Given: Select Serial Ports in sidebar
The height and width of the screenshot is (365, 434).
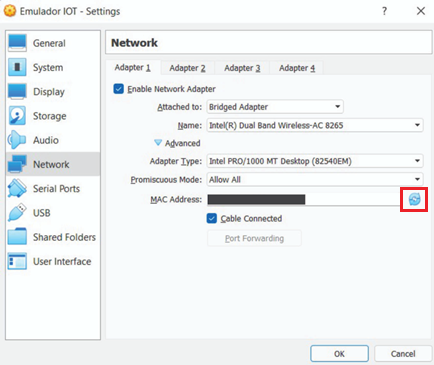Looking at the screenshot, I should click(53, 189).
